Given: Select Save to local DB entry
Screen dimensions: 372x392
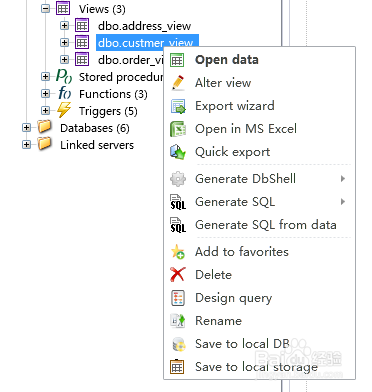Looking at the screenshot, I should coord(259,344).
